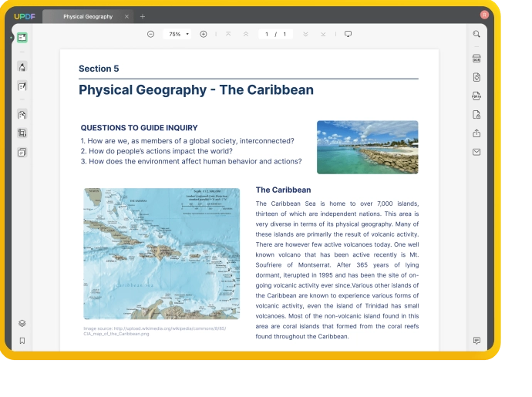Viewport: 532px width, 397px height.
Task: Click the Search magnifier icon
Action: pos(476,34)
